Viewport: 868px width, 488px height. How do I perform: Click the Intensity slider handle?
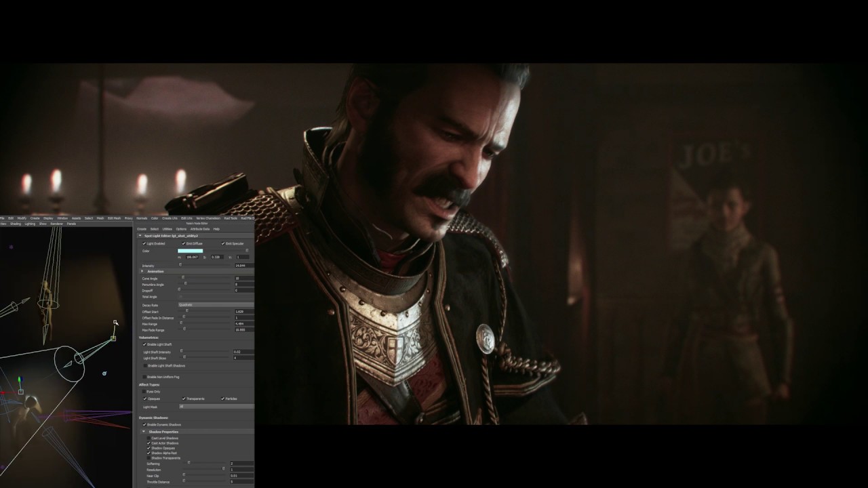180,265
